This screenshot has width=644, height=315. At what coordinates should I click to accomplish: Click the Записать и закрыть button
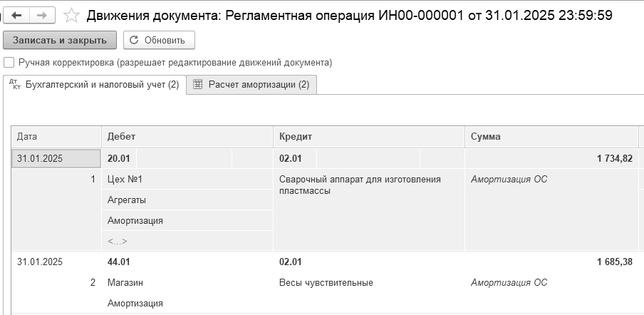pyautogui.click(x=60, y=40)
